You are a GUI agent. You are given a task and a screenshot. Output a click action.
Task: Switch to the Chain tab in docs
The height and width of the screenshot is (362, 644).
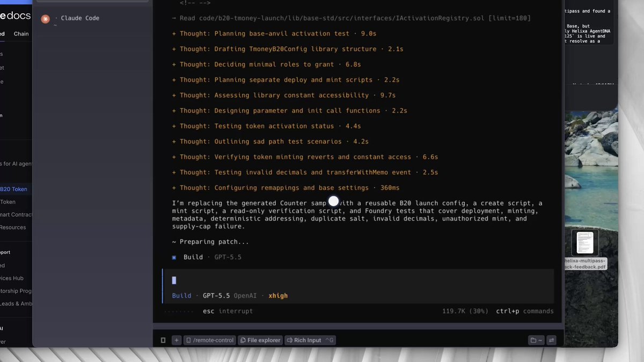tap(21, 34)
